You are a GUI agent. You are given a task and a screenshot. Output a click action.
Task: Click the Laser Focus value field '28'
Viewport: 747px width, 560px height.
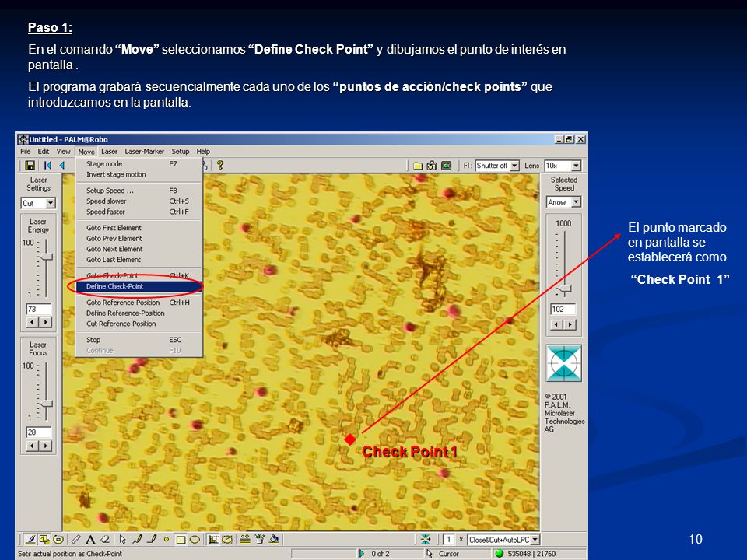click(x=39, y=432)
